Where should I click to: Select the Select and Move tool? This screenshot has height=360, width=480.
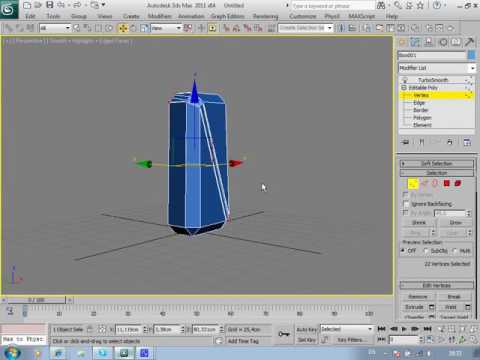pyautogui.click(x=123, y=28)
